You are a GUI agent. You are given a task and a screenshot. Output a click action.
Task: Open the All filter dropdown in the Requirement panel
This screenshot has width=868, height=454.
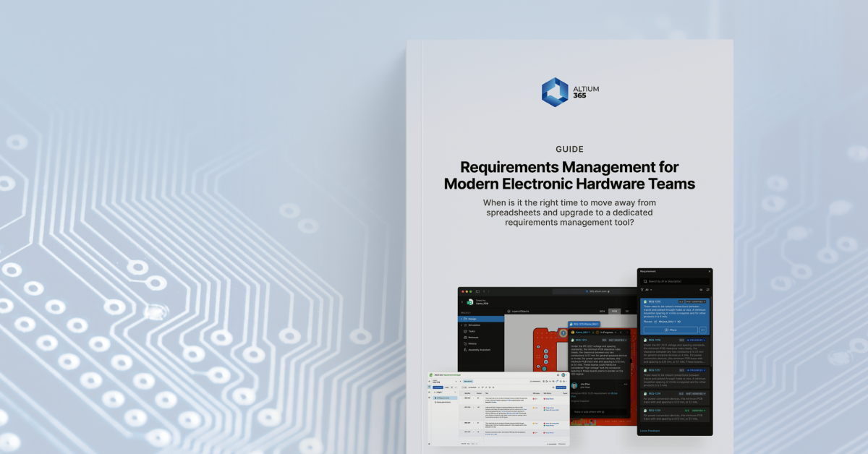(x=648, y=290)
